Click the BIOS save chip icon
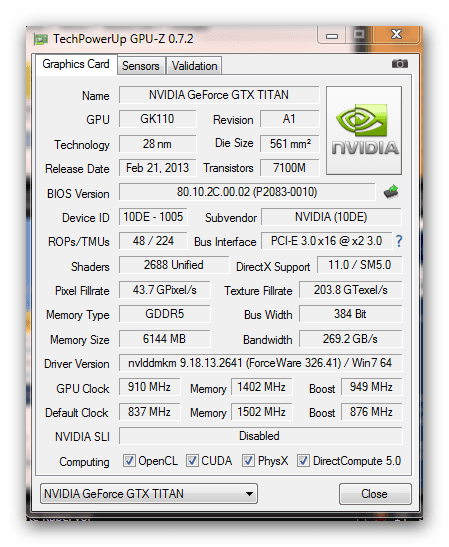The width and height of the screenshot is (449, 547). click(x=391, y=192)
